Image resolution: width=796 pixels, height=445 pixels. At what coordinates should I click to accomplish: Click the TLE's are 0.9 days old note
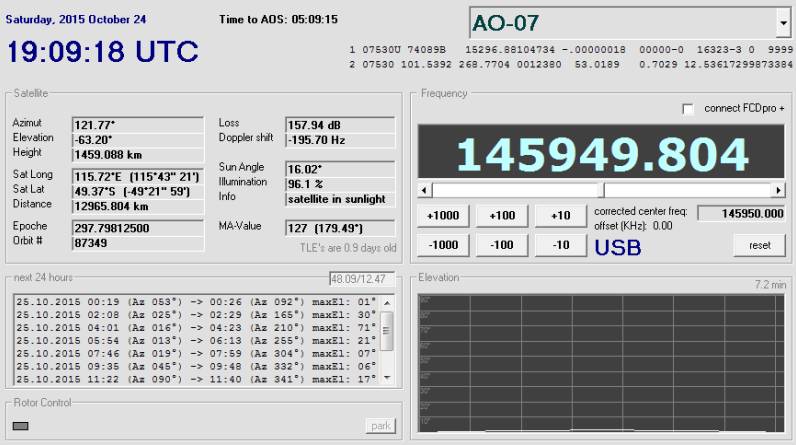(x=348, y=248)
